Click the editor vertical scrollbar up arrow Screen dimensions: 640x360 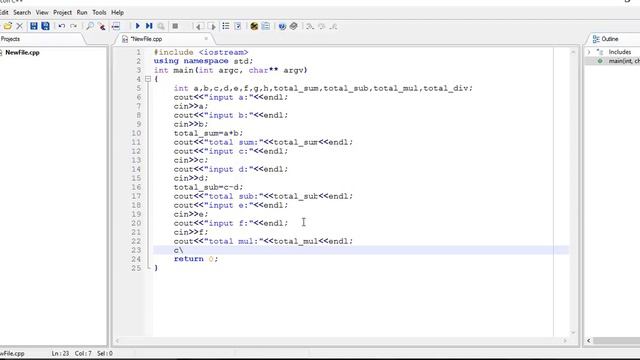[573, 52]
